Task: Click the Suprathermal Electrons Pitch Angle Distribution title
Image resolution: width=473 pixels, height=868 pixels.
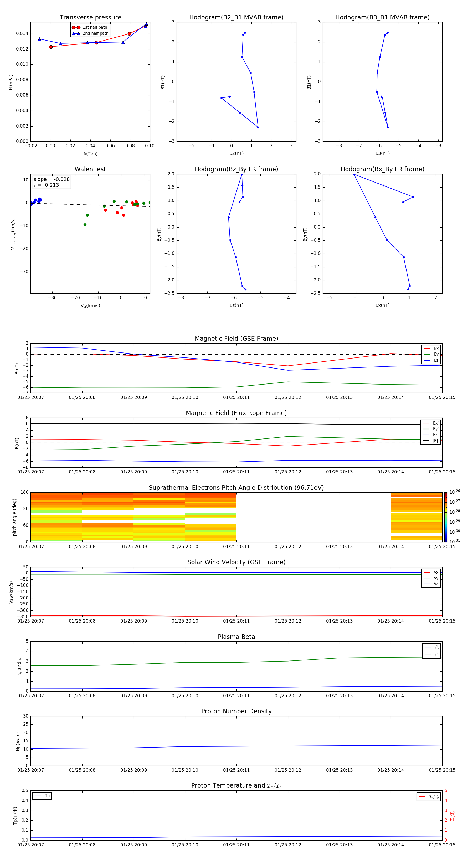Action: (x=236, y=488)
